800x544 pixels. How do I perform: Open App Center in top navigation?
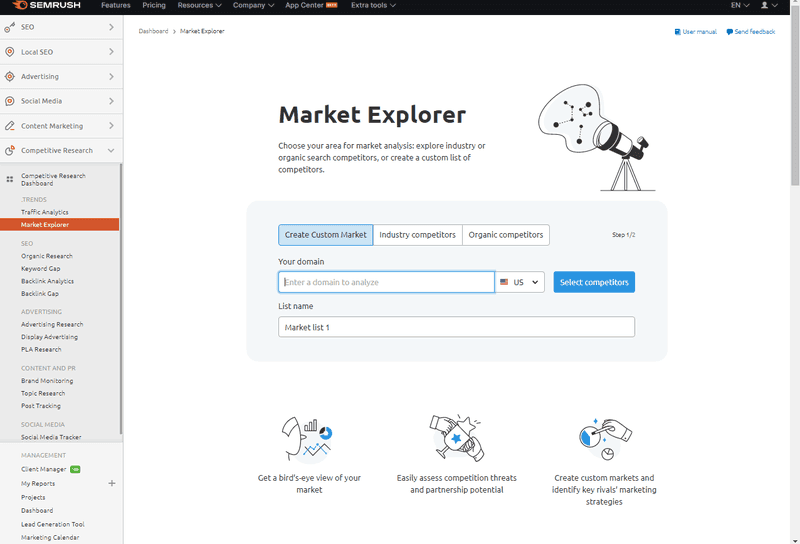point(304,5)
